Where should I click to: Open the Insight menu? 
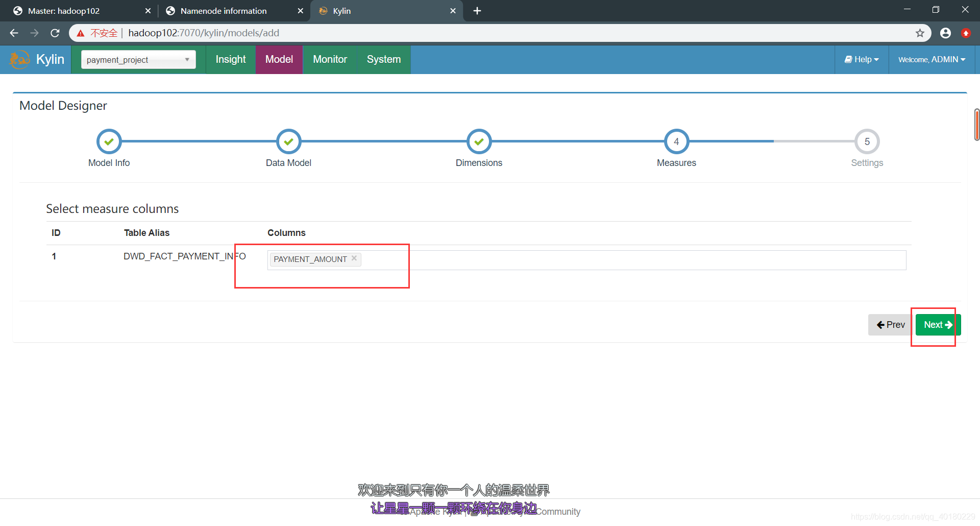[231, 60]
